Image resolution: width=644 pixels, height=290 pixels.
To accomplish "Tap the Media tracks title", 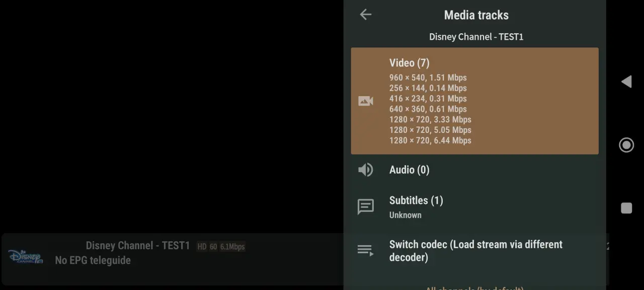I will coord(476,15).
